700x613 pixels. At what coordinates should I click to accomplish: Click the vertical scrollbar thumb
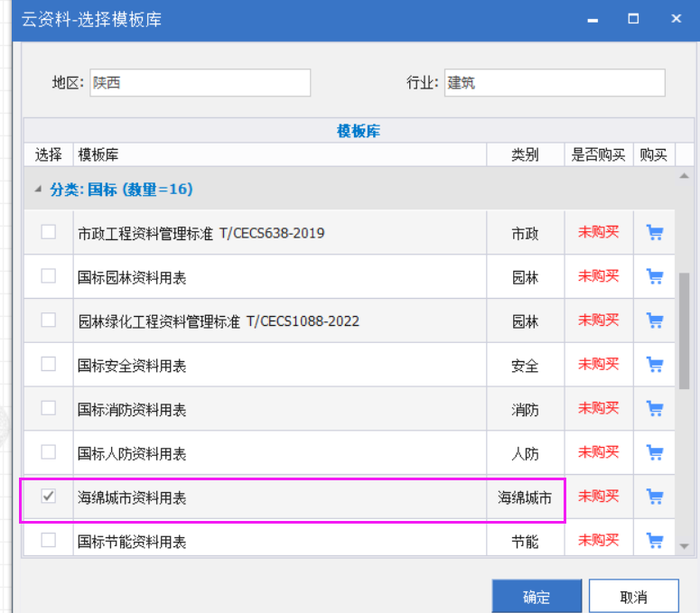[x=684, y=330]
